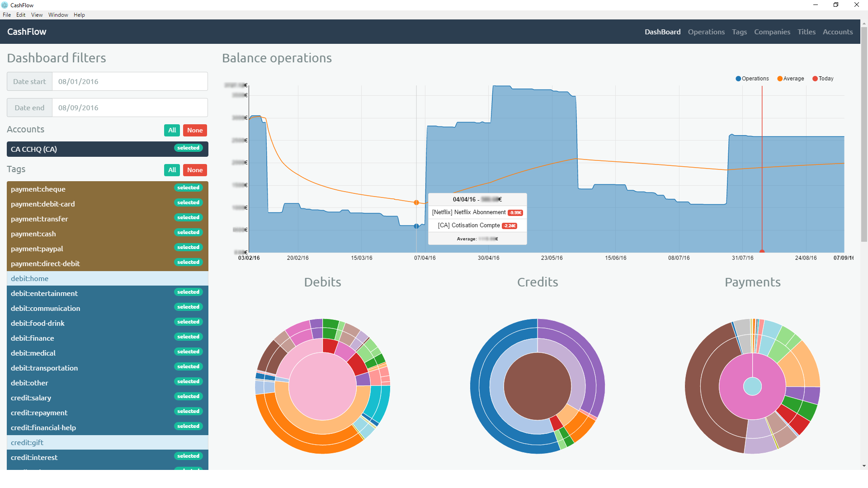Click the center of Payments sunburst chart
The height and width of the screenshot is (488, 868).
coord(752,386)
